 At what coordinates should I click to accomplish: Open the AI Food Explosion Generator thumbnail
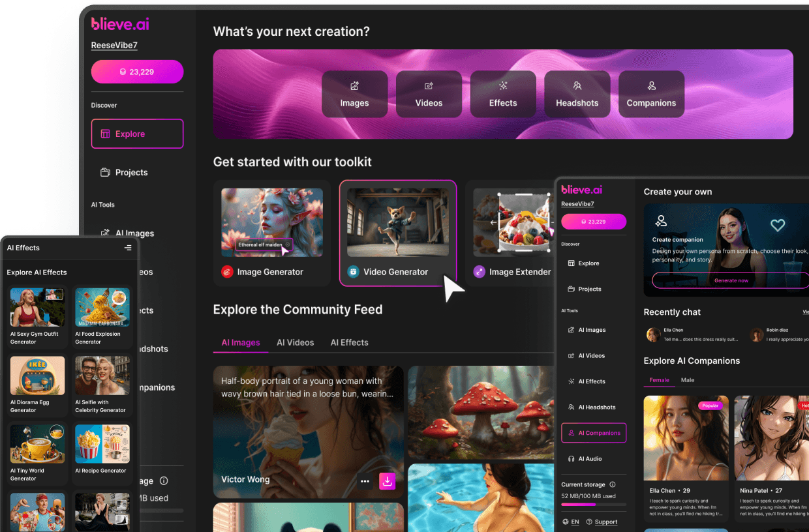[x=102, y=307]
